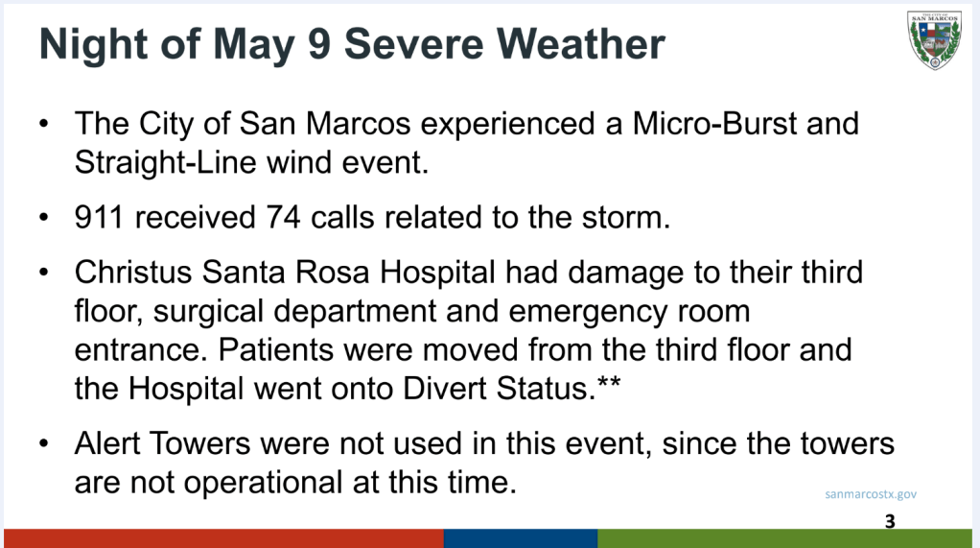This screenshot has height=548, width=980.
Task: Click the bullet dot before "Christus Santa Rosa"
Action: pos(45,274)
